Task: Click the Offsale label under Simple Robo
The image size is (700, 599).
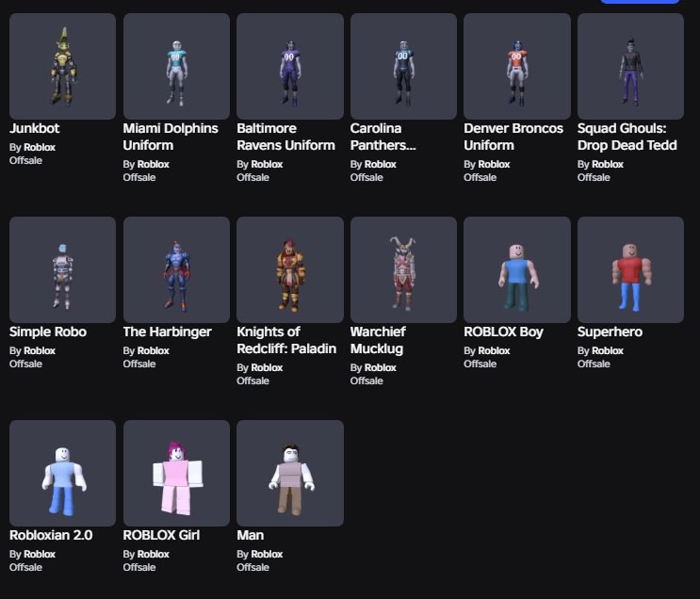Action: [25, 364]
